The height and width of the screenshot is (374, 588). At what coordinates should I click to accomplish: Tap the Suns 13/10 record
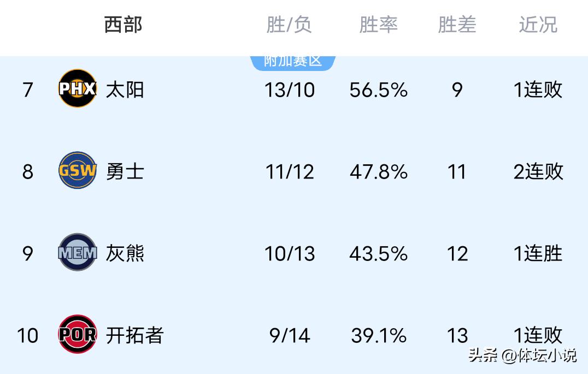pos(290,90)
